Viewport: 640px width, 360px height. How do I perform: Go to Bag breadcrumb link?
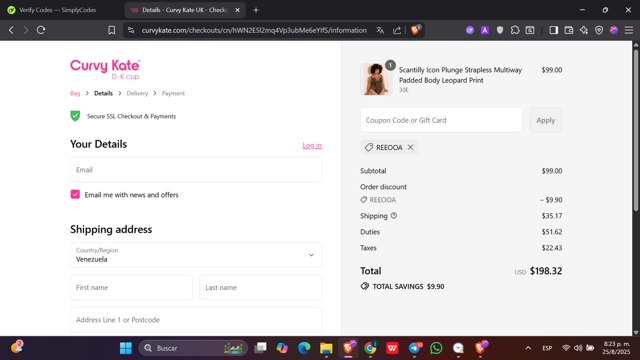click(x=75, y=93)
